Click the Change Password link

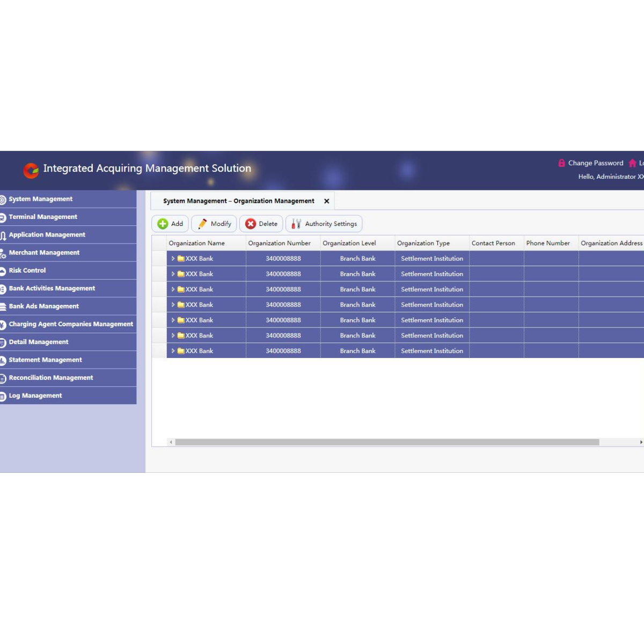tap(596, 163)
